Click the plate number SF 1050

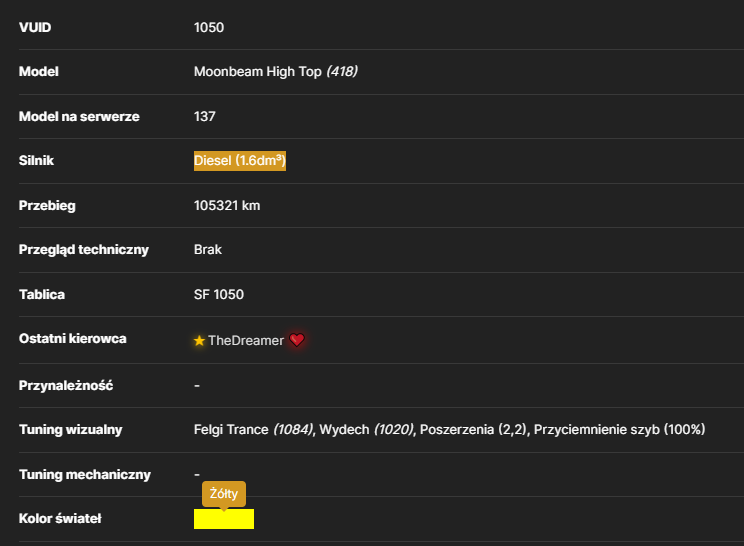click(x=219, y=295)
